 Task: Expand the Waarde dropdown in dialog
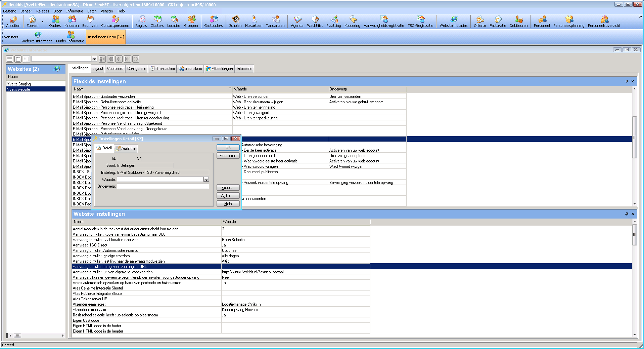coord(206,180)
